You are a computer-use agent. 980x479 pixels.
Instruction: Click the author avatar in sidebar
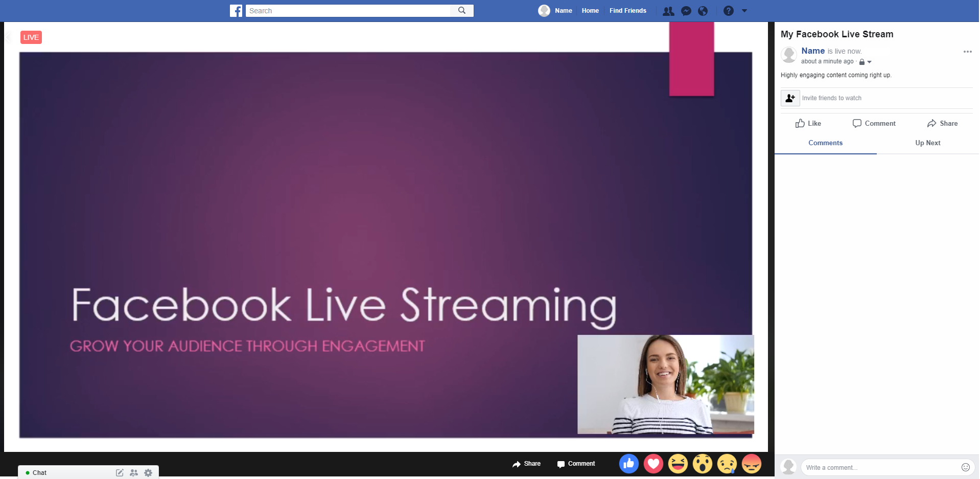coord(789,54)
